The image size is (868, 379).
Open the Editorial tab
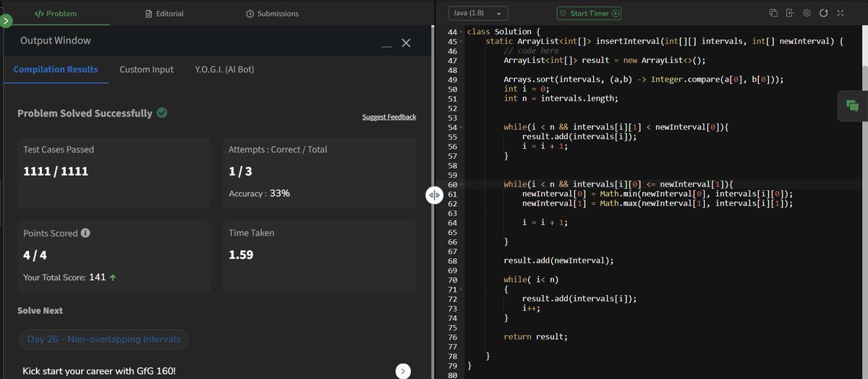pyautogui.click(x=164, y=13)
